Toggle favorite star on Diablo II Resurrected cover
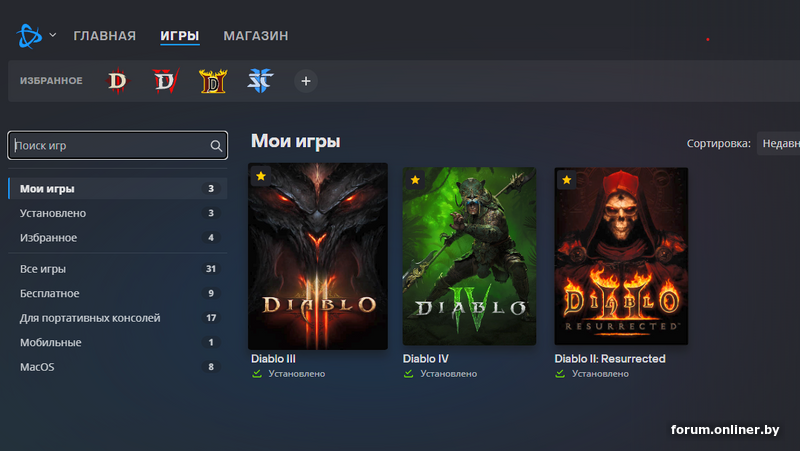This screenshot has height=451, width=800. pos(566,180)
